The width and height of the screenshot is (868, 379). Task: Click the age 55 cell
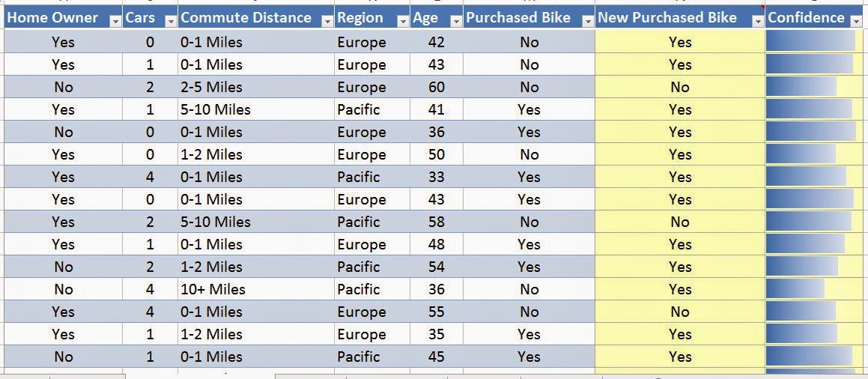pyautogui.click(x=436, y=312)
